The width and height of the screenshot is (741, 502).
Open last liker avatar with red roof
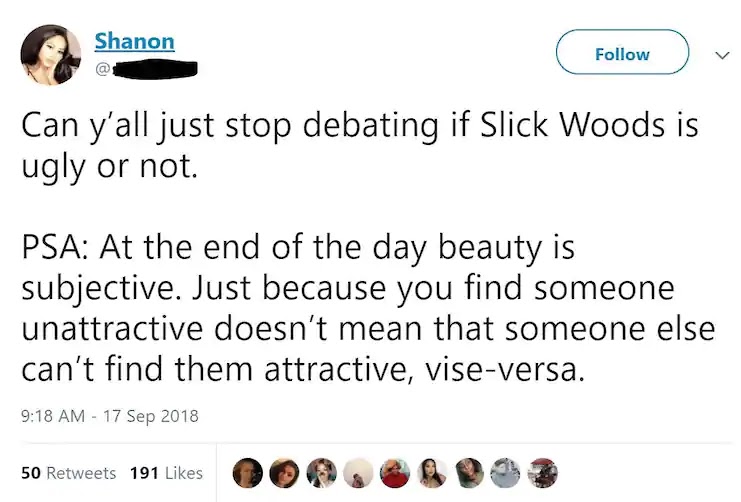click(x=543, y=473)
